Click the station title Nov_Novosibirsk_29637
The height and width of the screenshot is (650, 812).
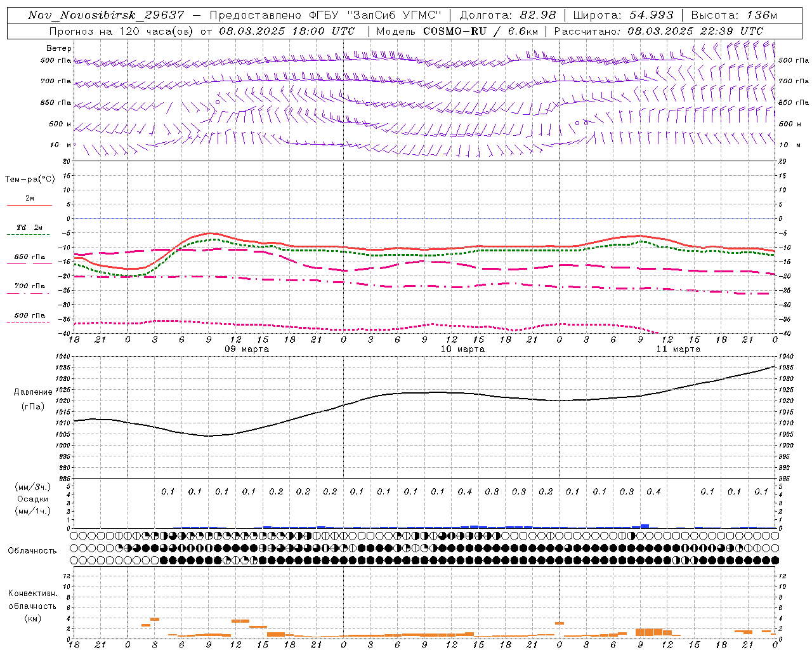coord(106,16)
